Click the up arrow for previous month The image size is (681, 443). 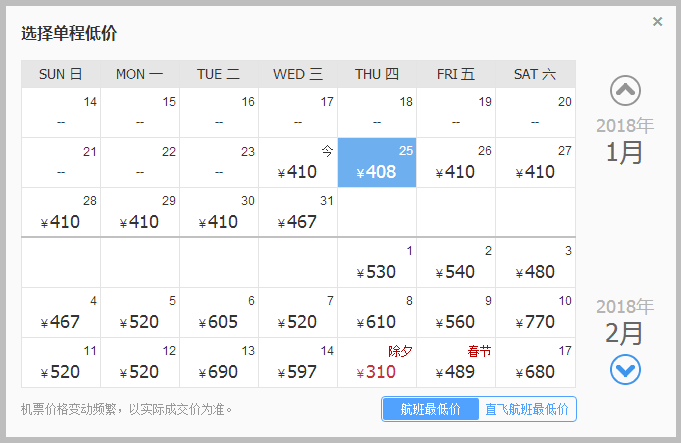(625, 91)
